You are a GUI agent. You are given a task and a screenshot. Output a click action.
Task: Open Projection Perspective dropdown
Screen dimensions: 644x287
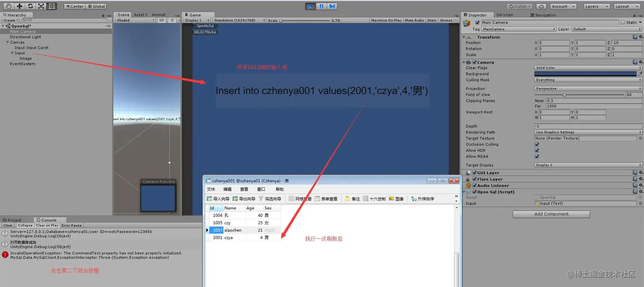click(588, 89)
